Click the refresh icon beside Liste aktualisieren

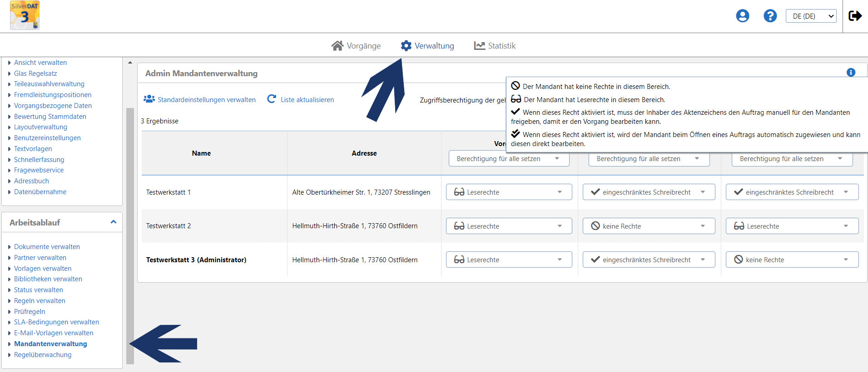272,99
